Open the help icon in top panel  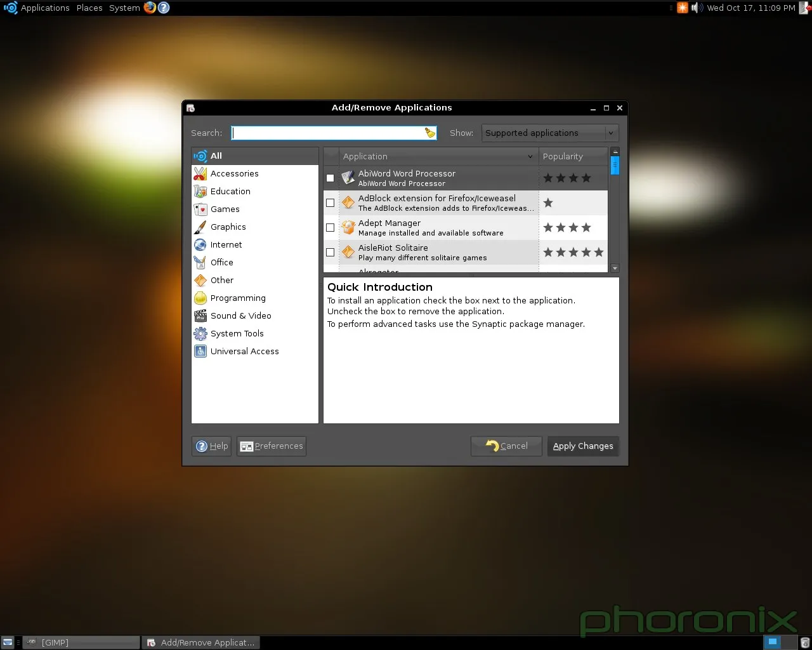(164, 8)
